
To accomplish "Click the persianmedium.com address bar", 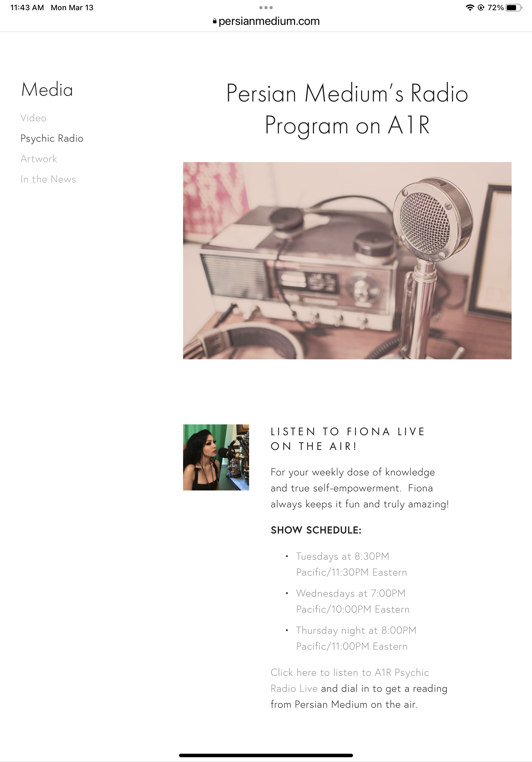I will 266,21.
